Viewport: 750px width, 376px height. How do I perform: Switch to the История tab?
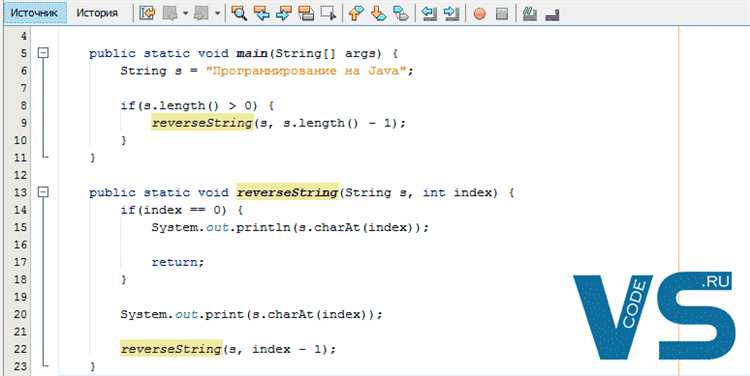pyautogui.click(x=97, y=13)
